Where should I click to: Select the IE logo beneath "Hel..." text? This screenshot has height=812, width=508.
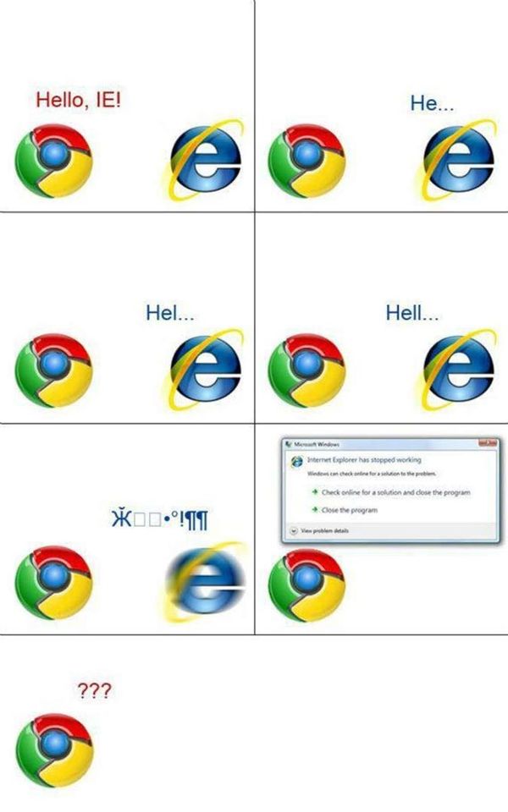tap(205, 370)
